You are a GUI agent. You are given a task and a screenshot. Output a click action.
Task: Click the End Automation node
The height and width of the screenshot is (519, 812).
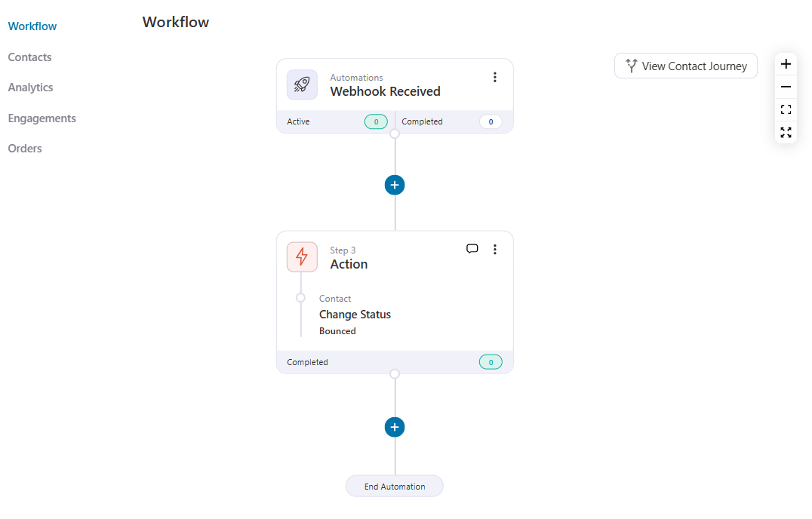coord(395,487)
